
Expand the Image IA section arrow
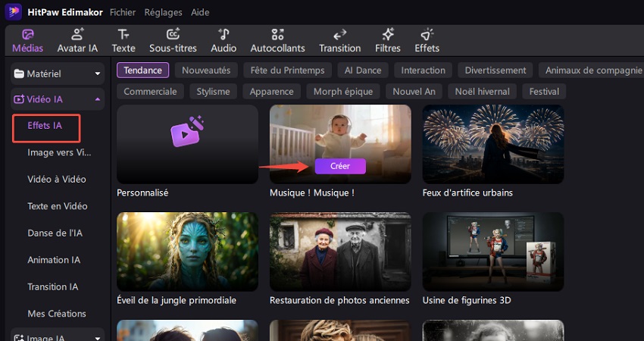click(x=98, y=339)
